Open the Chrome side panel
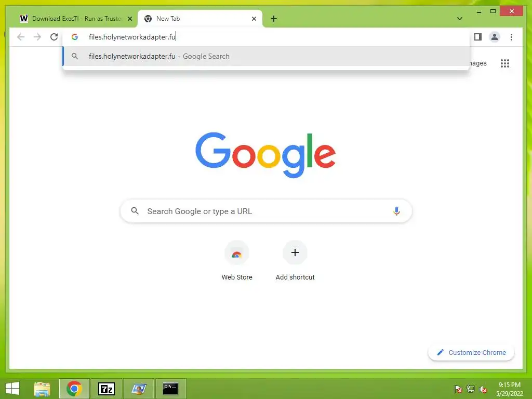Image resolution: width=532 pixels, height=399 pixels. [x=478, y=37]
